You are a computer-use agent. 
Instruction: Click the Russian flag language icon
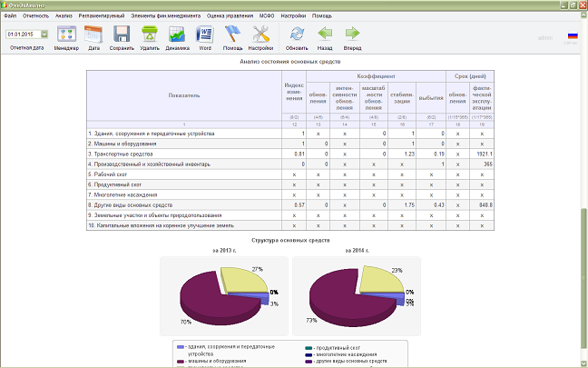pos(573,35)
